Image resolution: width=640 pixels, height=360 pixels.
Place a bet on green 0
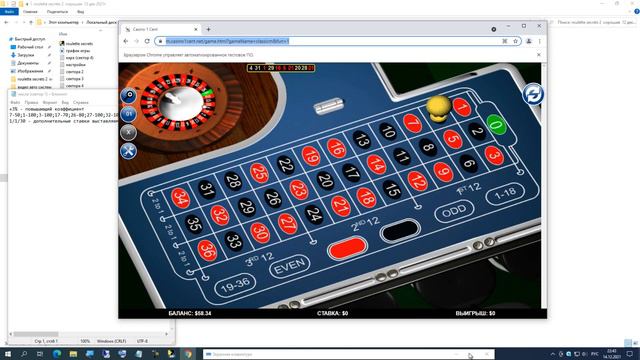tap(496, 124)
